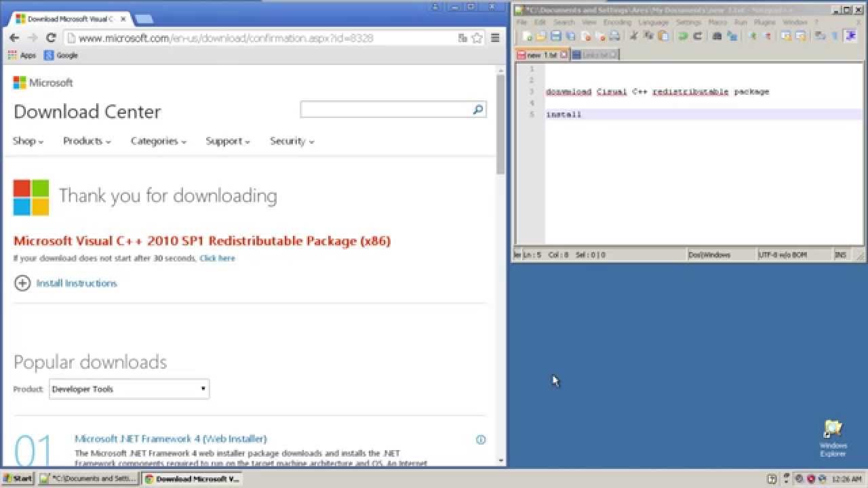868x488 pixels.
Task: Open a new Chrome tab
Action: (x=143, y=19)
